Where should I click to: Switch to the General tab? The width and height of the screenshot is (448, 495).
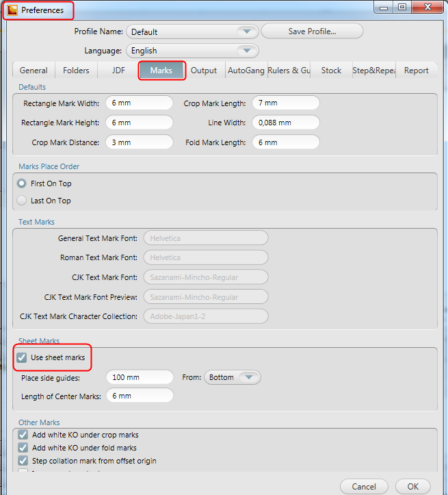pos(34,71)
